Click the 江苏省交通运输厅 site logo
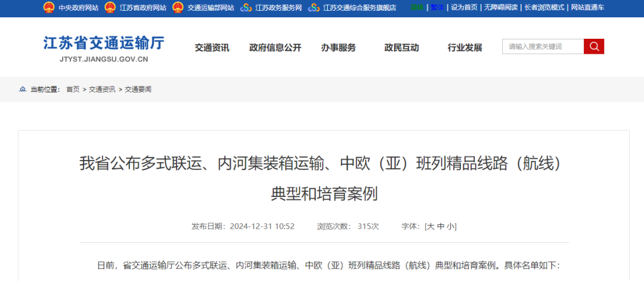The width and height of the screenshot is (644, 281). point(103,48)
